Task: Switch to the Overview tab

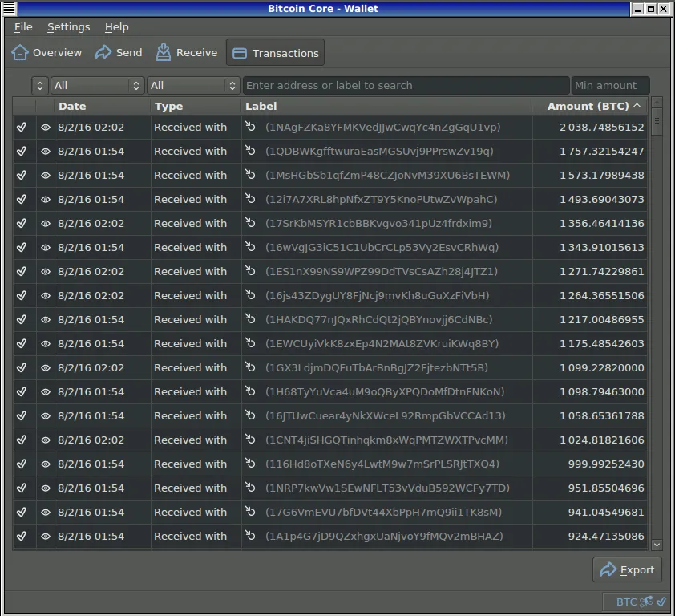Action: click(46, 53)
